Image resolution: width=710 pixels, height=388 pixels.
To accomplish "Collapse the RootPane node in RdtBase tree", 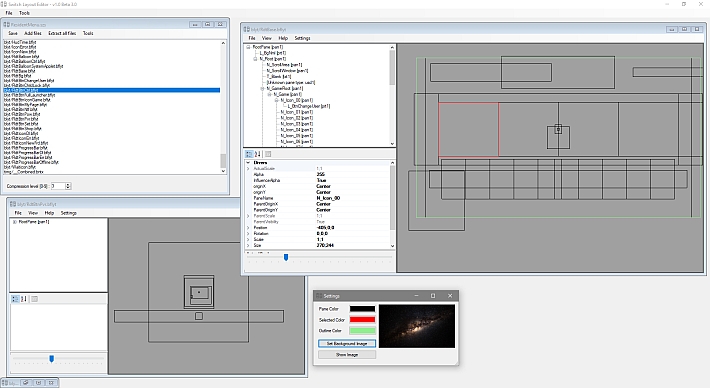I will 248,47.
